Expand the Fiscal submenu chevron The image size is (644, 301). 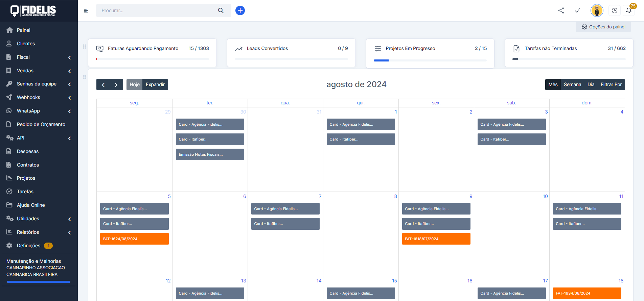point(69,57)
